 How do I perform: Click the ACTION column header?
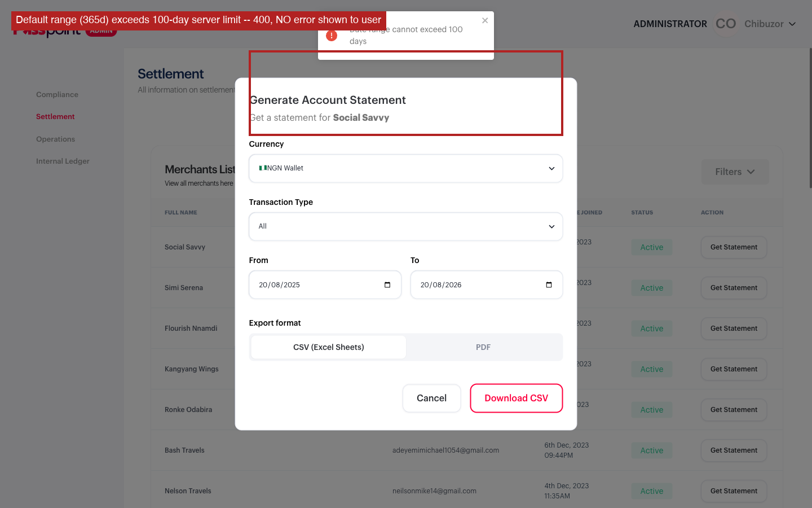tap(712, 213)
